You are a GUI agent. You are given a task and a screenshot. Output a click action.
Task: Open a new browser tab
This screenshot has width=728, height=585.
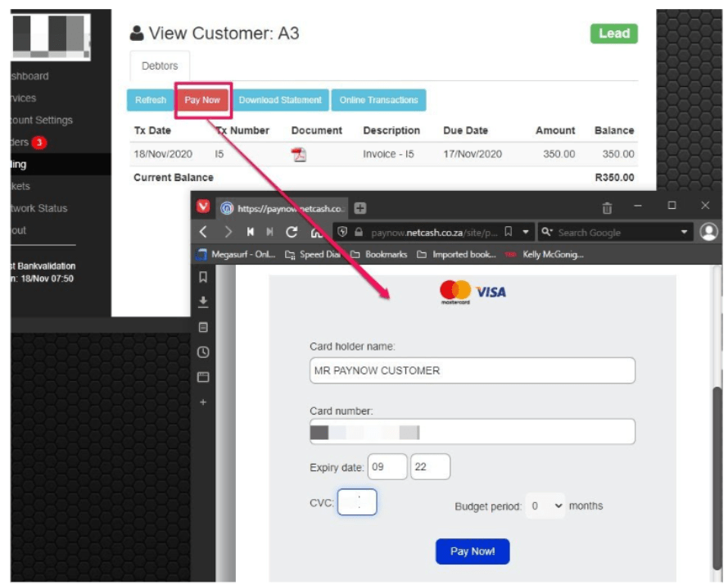tap(359, 208)
